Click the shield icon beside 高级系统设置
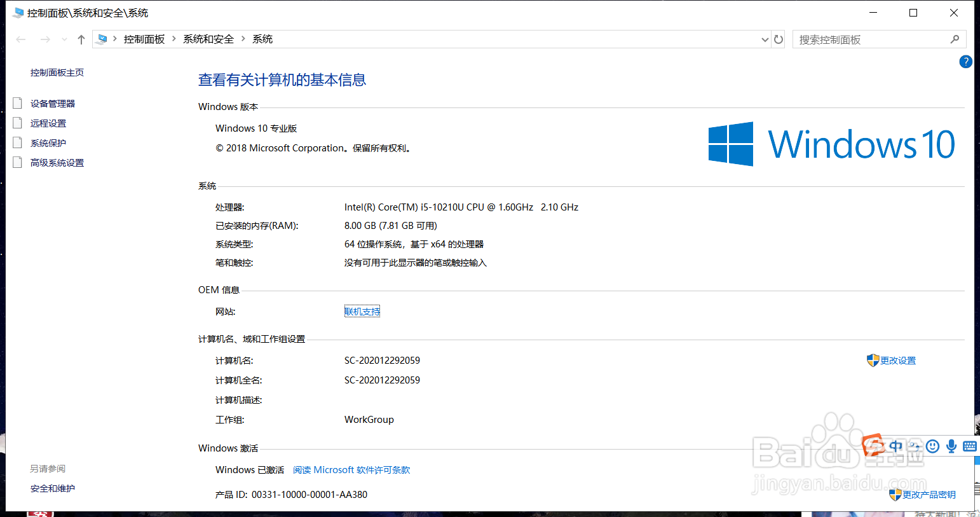The width and height of the screenshot is (980, 517). [18, 162]
